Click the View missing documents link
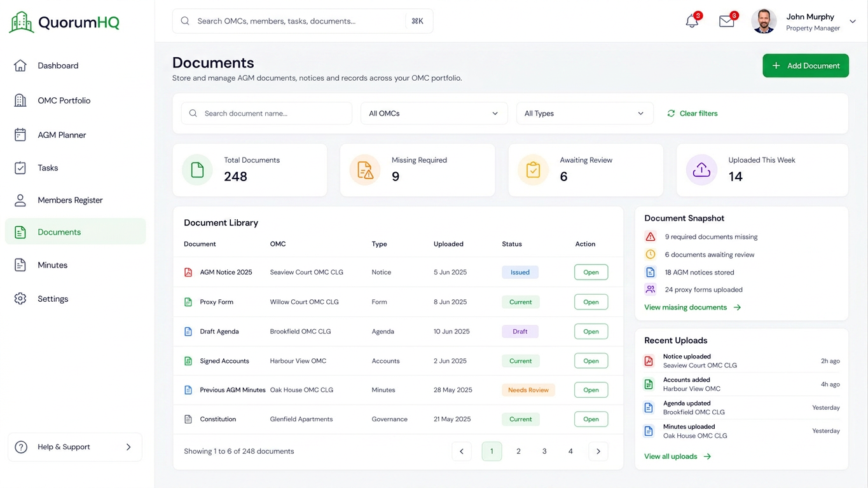The height and width of the screenshot is (488, 868). pyautogui.click(x=692, y=308)
